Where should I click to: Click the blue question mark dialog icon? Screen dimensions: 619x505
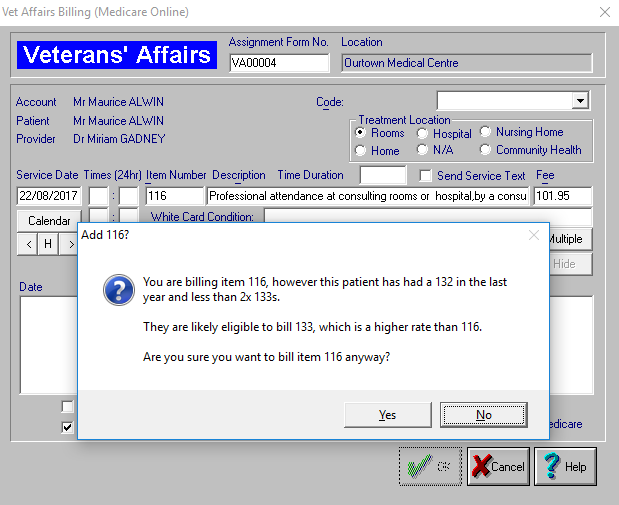point(119,290)
